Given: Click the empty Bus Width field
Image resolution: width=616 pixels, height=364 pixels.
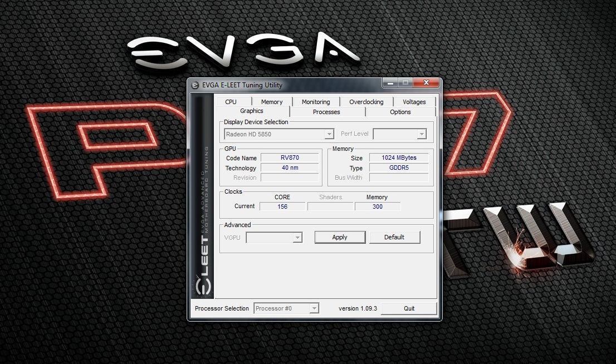Looking at the screenshot, I should point(399,178).
